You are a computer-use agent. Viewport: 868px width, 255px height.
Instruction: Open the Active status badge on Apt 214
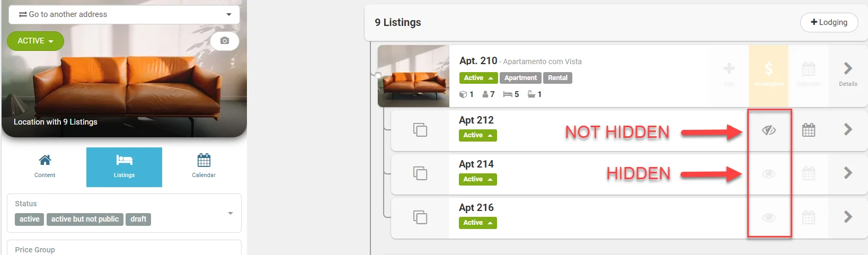tap(477, 179)
